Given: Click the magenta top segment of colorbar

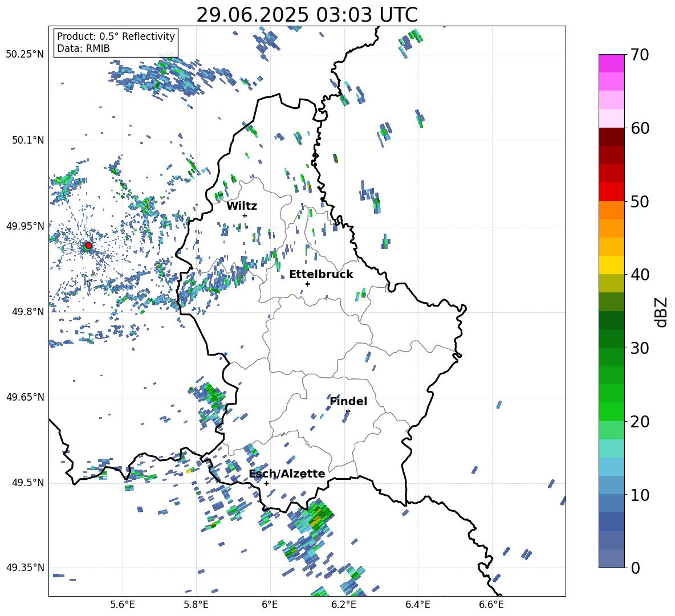Looking at the screenshot, I should click(612, 64).
